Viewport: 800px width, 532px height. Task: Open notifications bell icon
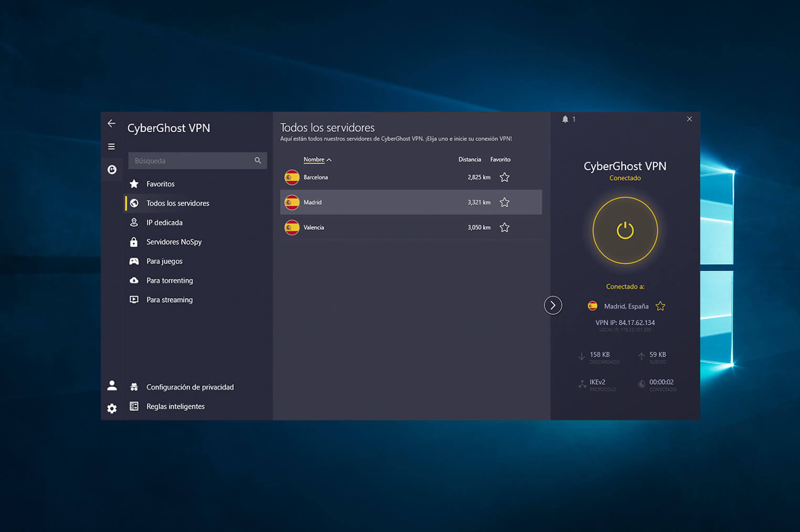tap(565, 119)
